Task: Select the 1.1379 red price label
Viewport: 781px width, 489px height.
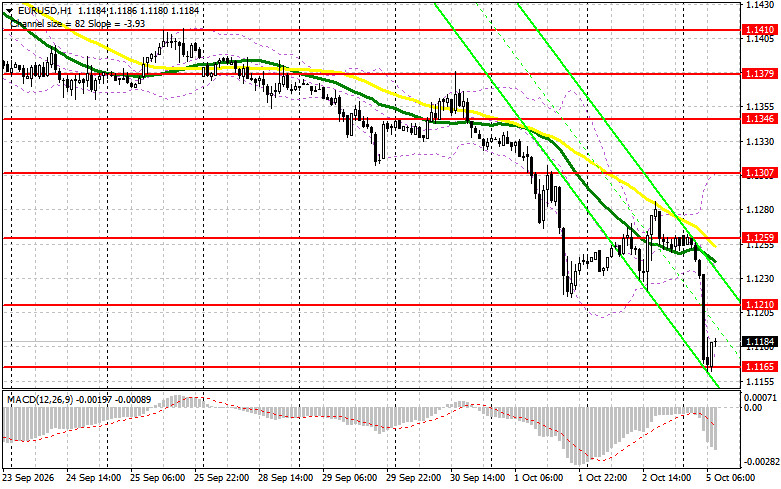Action: point(760,74)
